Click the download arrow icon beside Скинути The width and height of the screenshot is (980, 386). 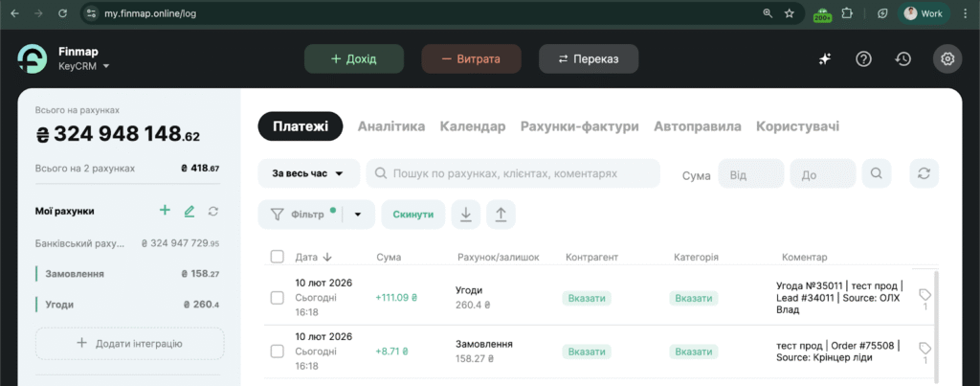pyautogui.click(x=466, y=215)
